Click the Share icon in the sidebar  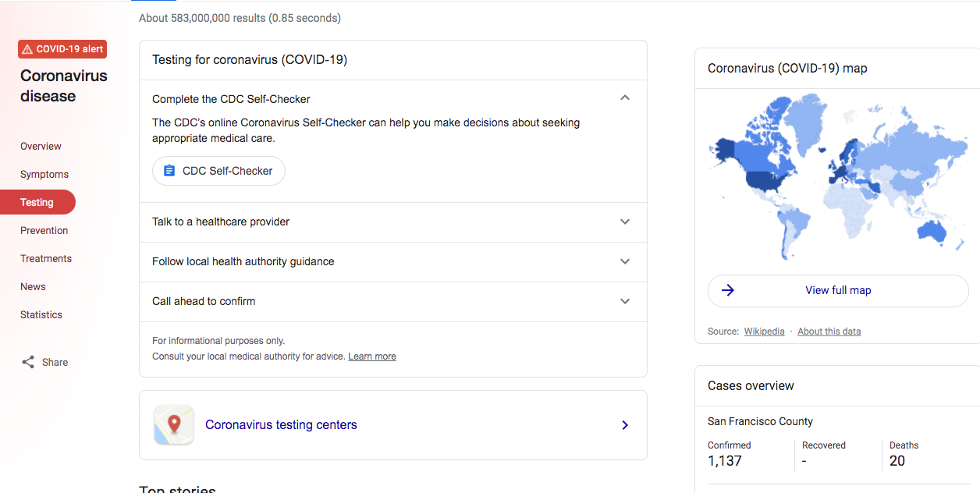tap(28, 362)
